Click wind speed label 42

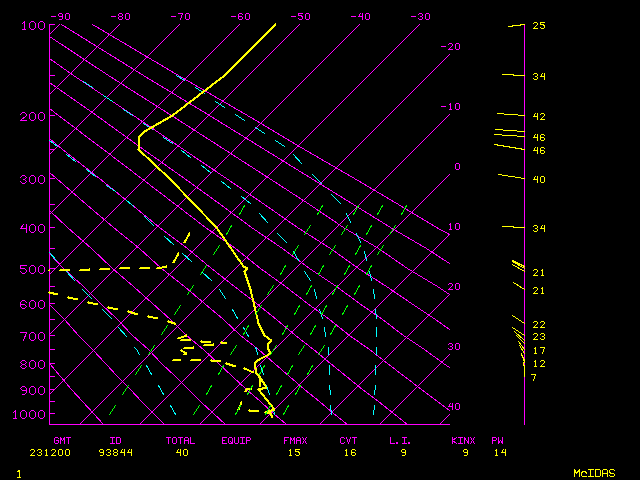(538, 117)
